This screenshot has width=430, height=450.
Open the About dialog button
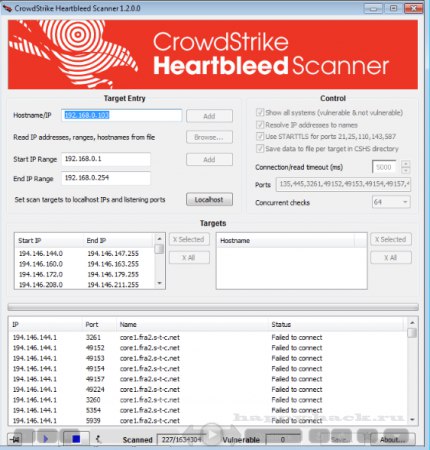[393, 439]
